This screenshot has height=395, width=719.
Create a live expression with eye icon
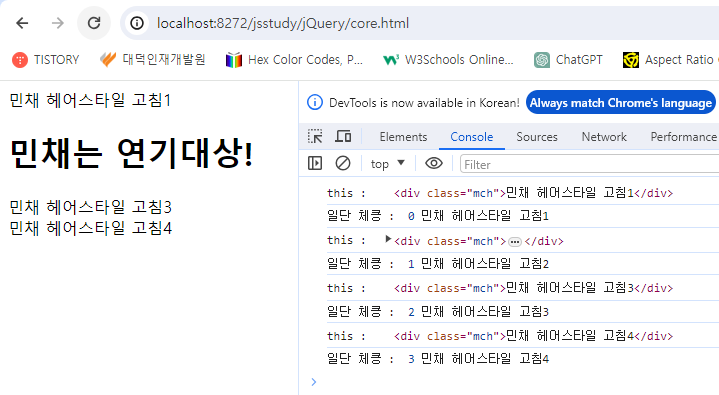pyautogui.click(x=434, y=163)
